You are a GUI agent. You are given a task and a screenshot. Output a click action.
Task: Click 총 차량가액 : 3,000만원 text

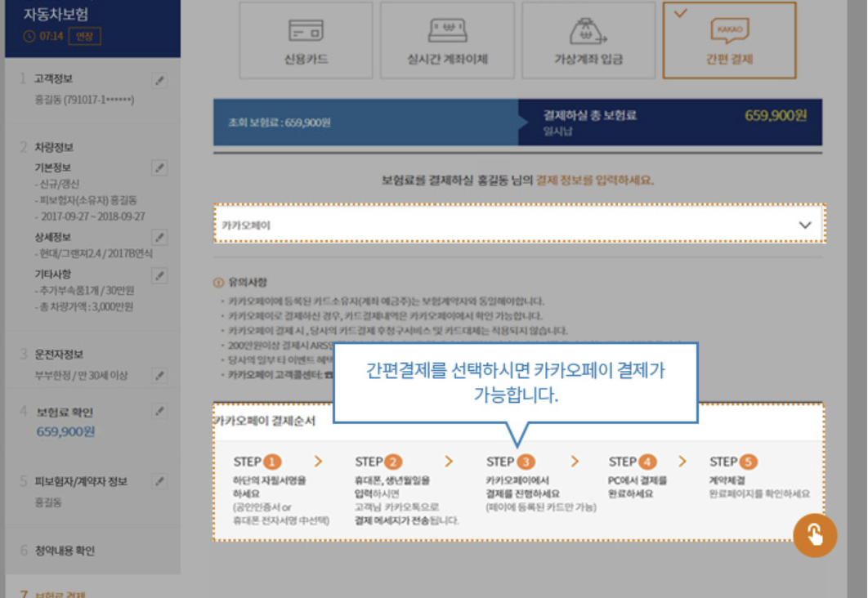[x=84, y=307]
